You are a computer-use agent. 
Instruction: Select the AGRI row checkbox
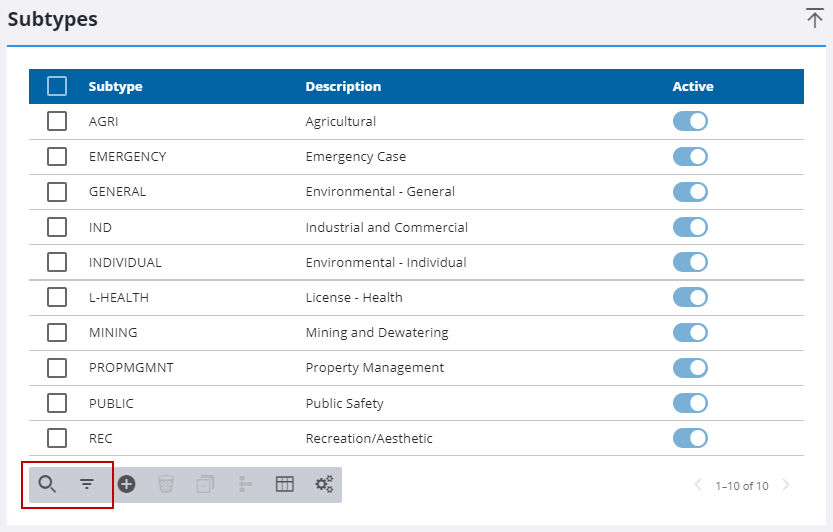click(x=57, y=121)
